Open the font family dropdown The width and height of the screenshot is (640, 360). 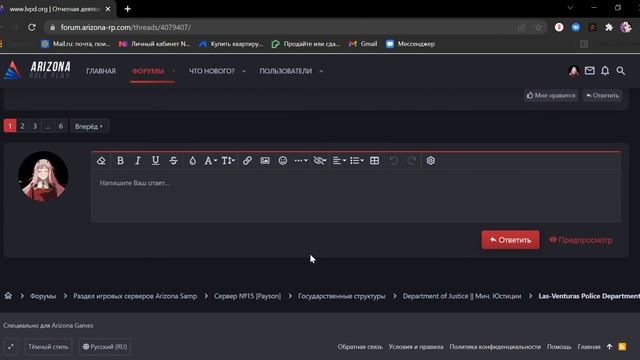211,161
